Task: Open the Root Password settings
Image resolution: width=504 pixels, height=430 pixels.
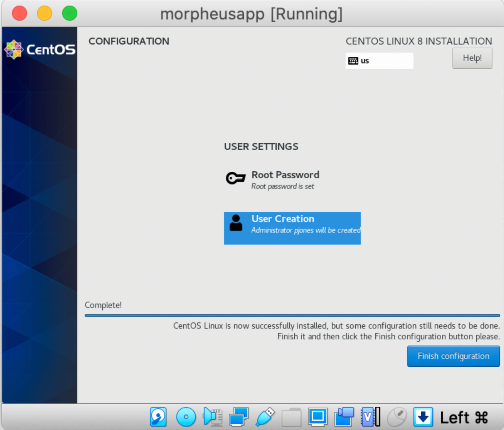Action: [x=285, y=180]
